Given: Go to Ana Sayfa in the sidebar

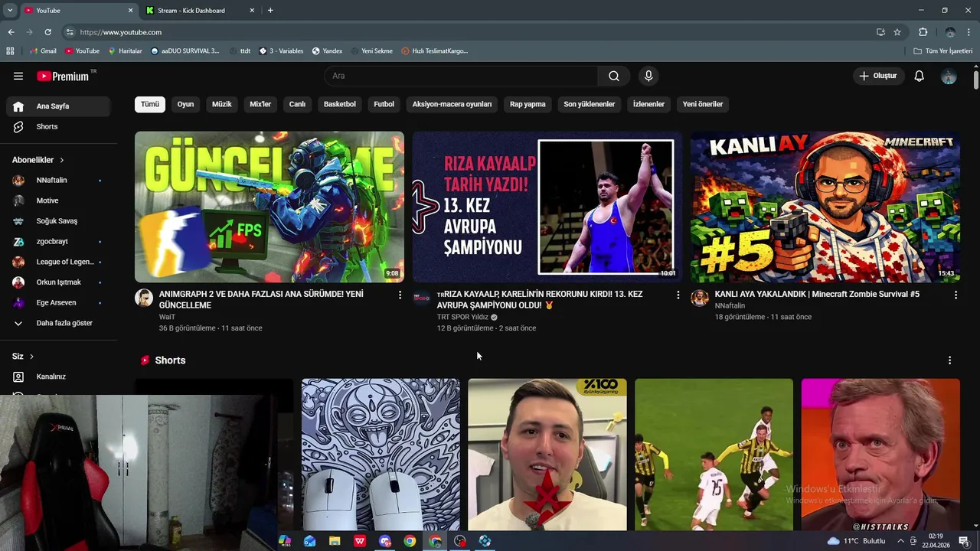Looking at the screenshot, I should click(x=58, y=106).
